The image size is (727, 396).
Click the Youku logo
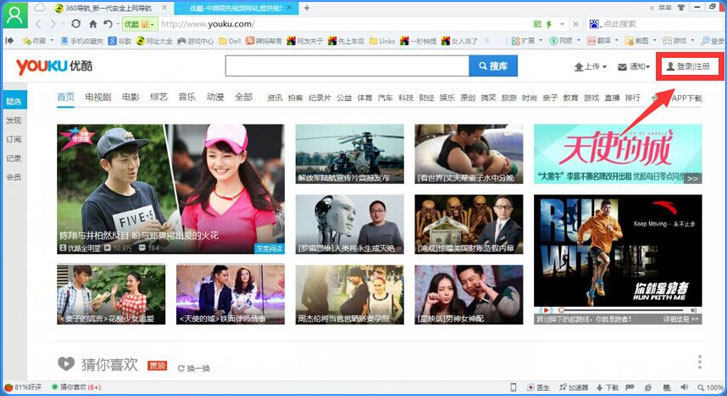(x=54, y=66)
